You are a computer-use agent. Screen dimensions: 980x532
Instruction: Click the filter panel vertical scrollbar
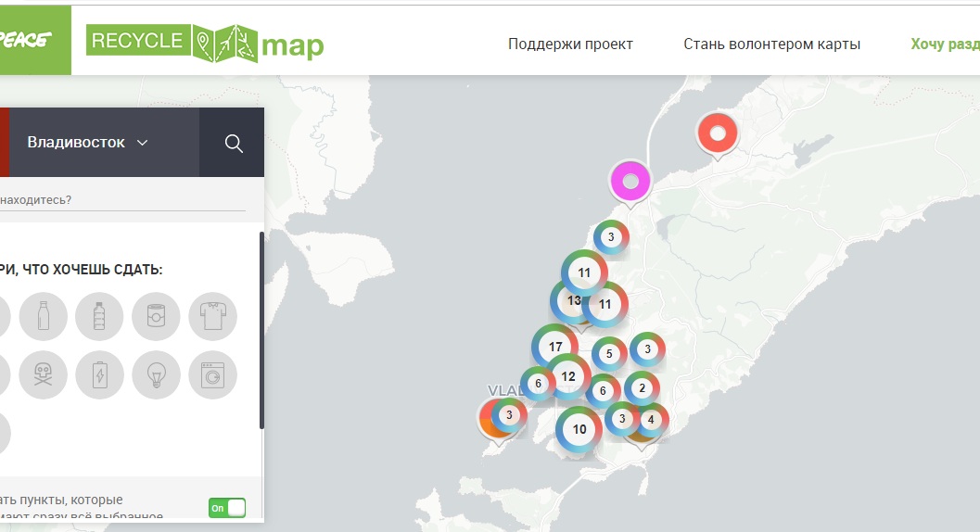[261, 330]
